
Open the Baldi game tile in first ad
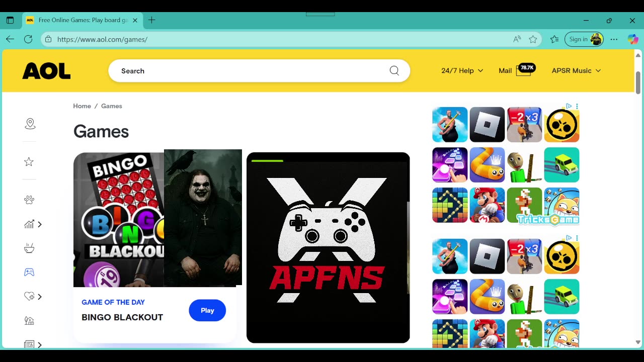pos(524,165)
